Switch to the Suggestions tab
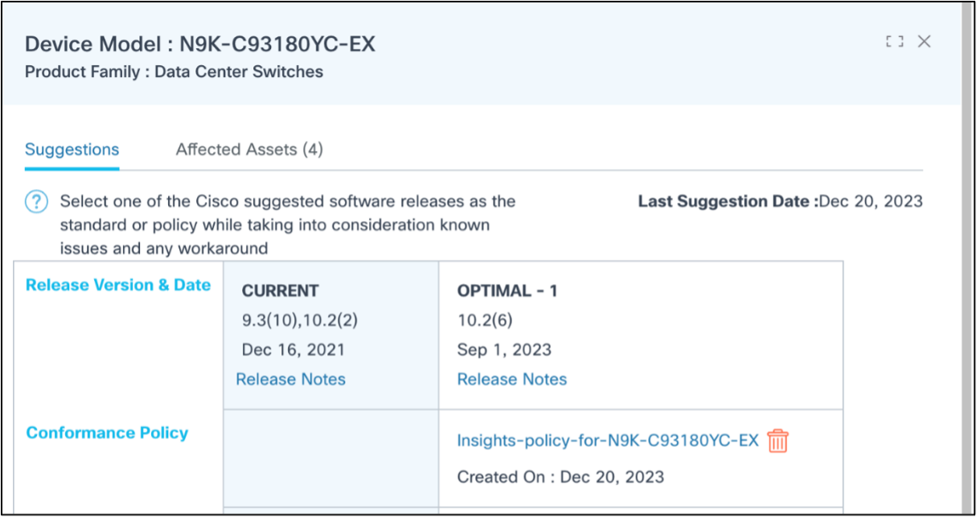 (x=72, y=150)
